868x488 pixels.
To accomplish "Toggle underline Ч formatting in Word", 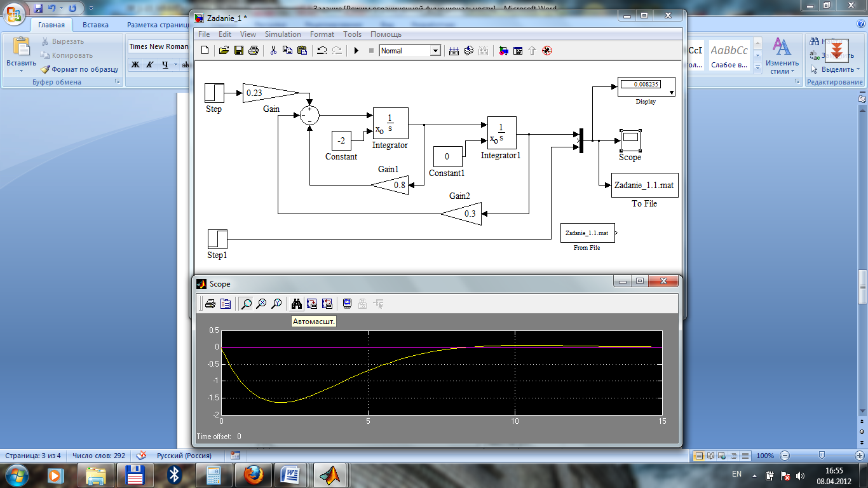I will (165, 64).
